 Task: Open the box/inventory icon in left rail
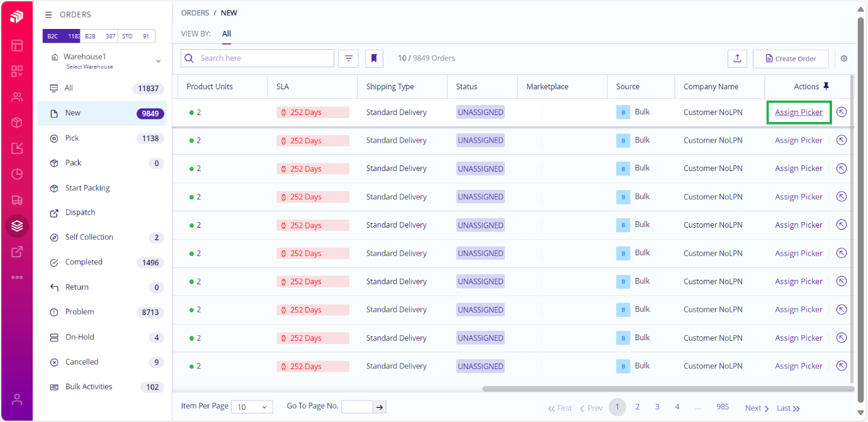click(x=17, y=123)
